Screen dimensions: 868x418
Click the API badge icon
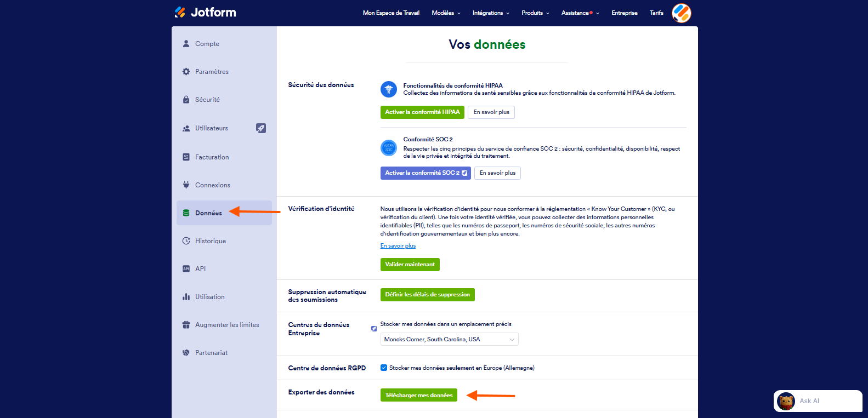(186, 268)
